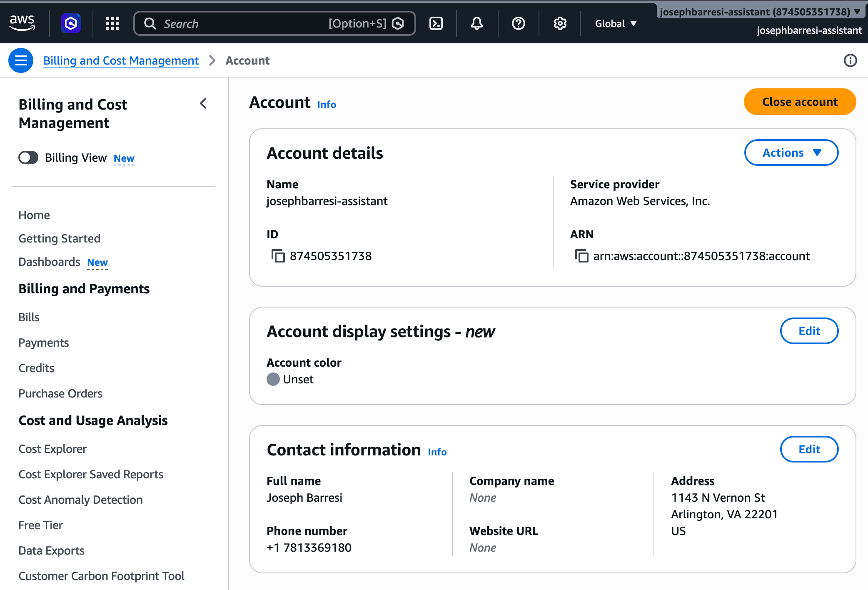Click the gray Unset account color dot
Screen dimensions: 868x590
273,379
